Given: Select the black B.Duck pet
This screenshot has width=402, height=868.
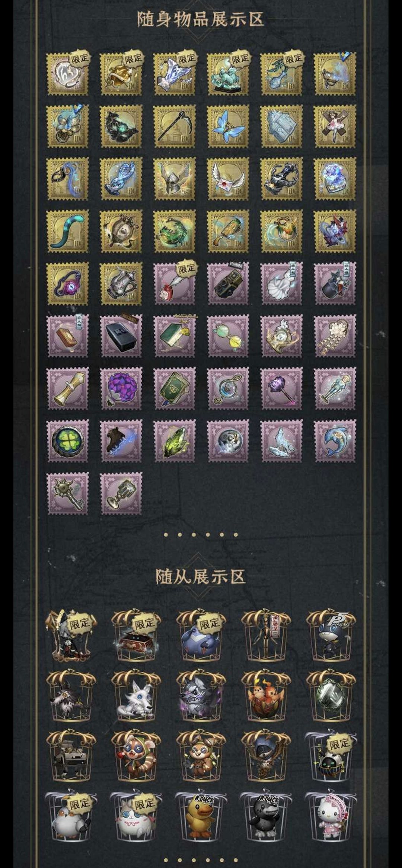Looking at the screenshot, I should [266, 817].
